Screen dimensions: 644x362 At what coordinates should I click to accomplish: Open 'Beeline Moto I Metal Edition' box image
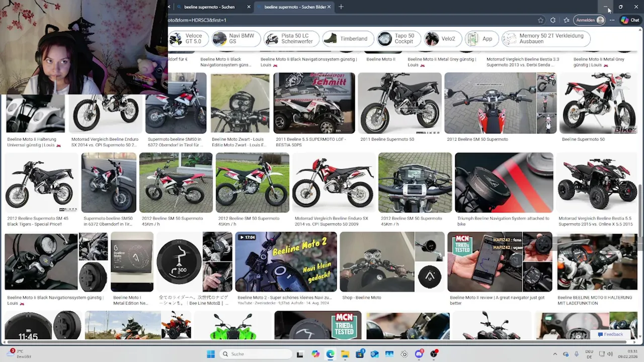tap(132, 261)
